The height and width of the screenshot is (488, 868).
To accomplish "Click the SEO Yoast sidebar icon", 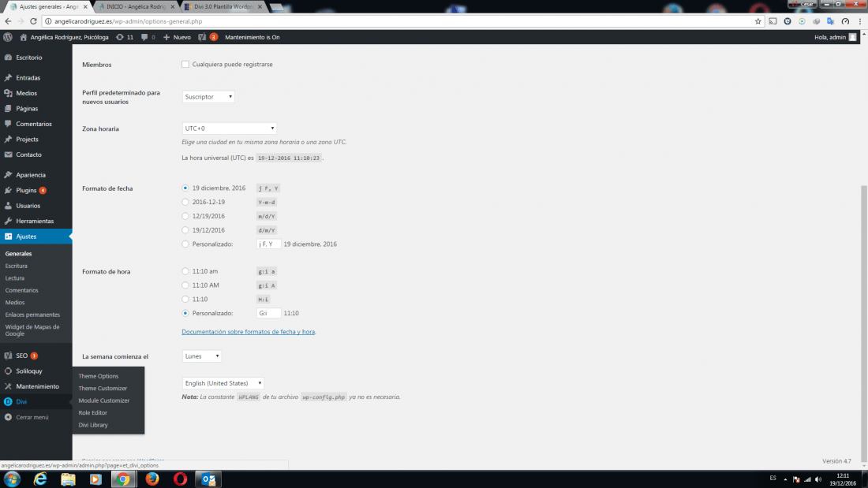I will coord(9,356).
